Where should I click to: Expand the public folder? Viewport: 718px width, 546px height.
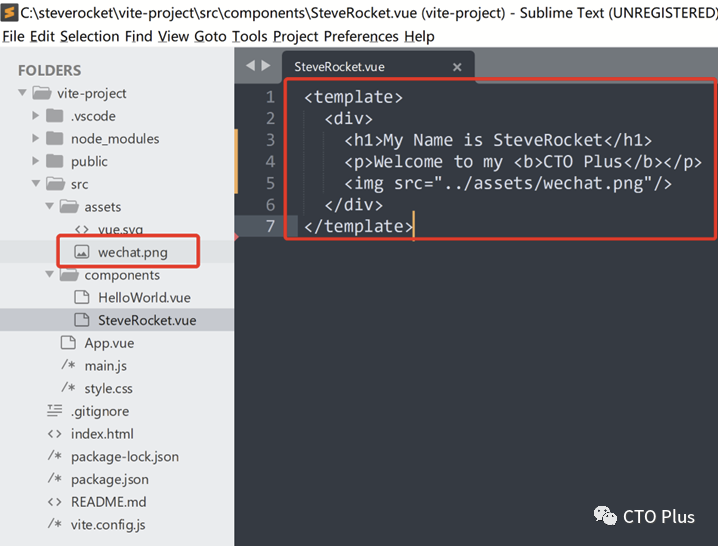(36, 161)
